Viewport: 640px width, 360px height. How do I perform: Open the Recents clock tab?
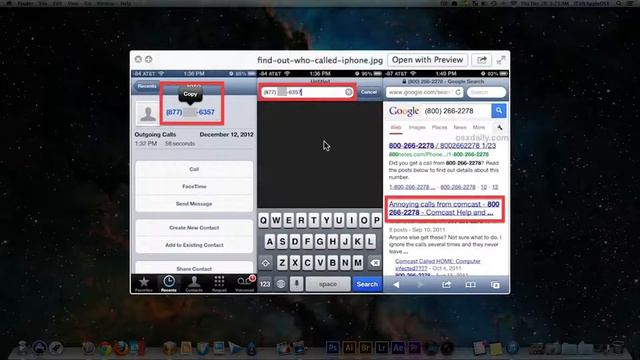[169, 283]
